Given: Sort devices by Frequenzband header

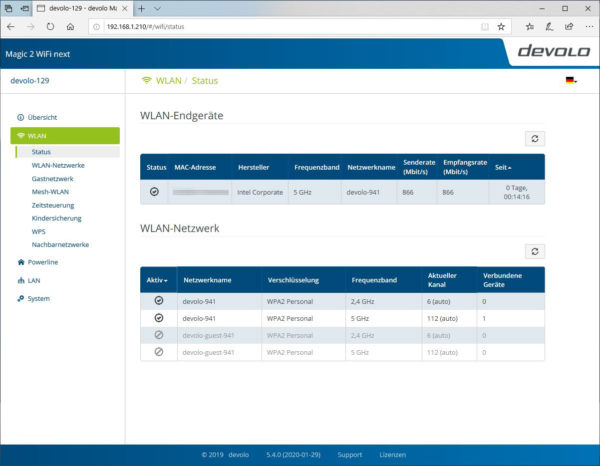Looking at the screenshot, I should click(316, 167).
